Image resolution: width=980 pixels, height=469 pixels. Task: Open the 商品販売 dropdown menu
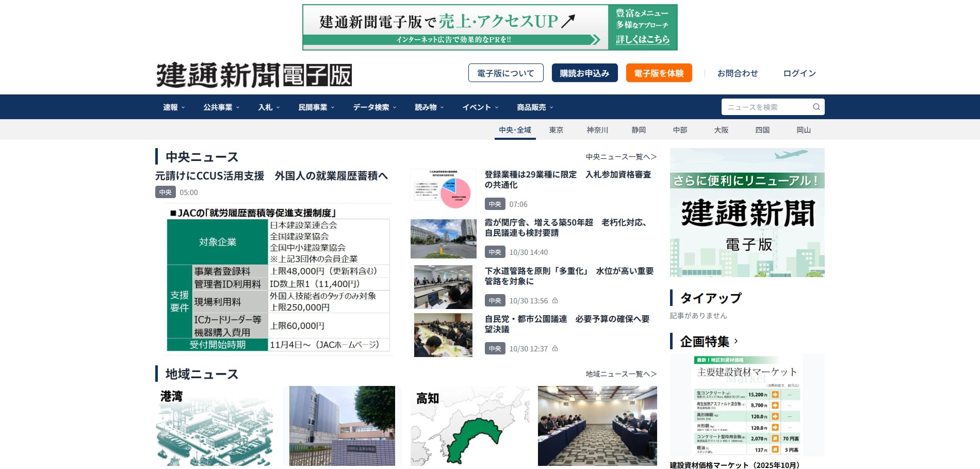(533, 107)
